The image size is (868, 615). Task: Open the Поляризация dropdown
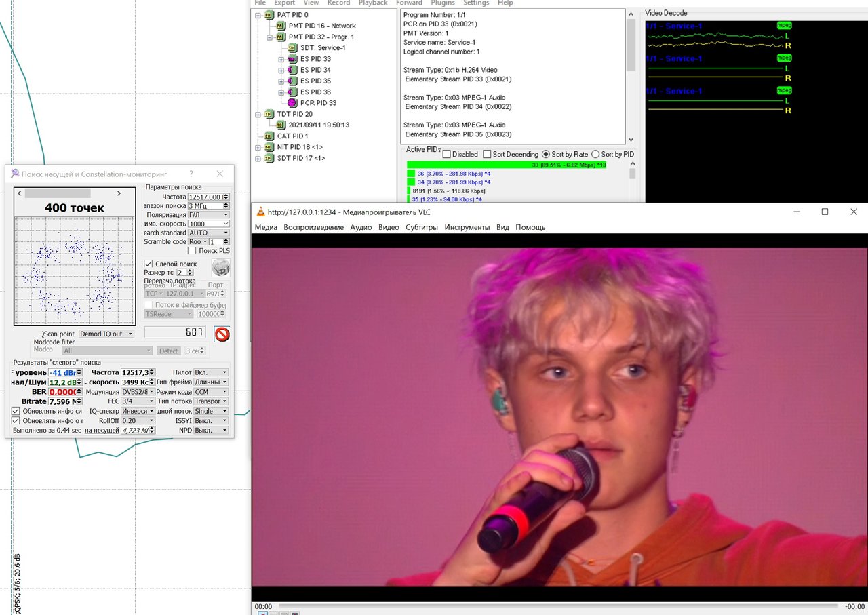point(208,214)
